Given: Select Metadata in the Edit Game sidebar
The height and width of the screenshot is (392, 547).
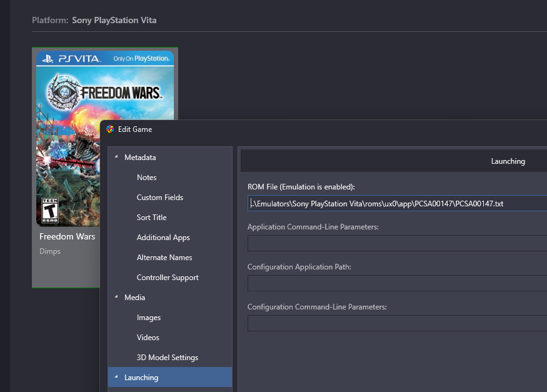Looking at the screenshot, I should point(140,158).
